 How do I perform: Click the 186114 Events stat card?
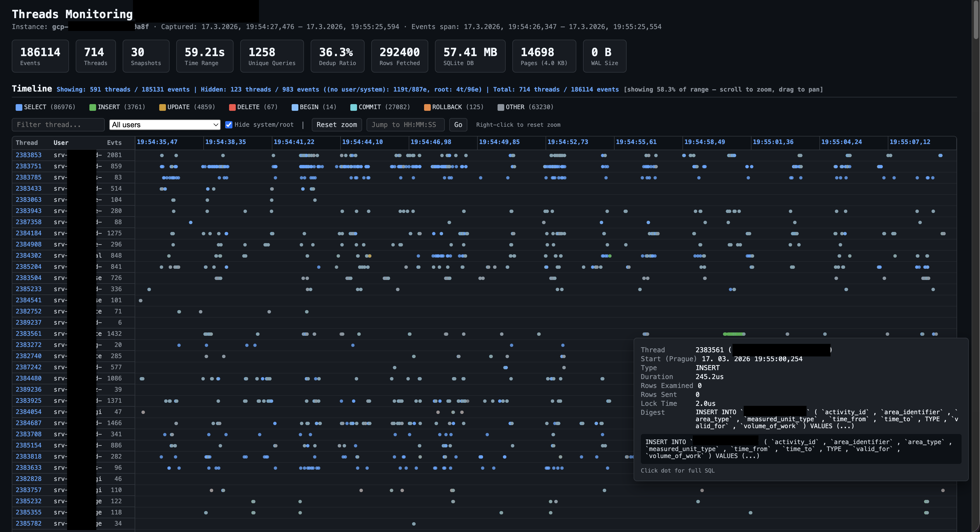pos(40,56)
